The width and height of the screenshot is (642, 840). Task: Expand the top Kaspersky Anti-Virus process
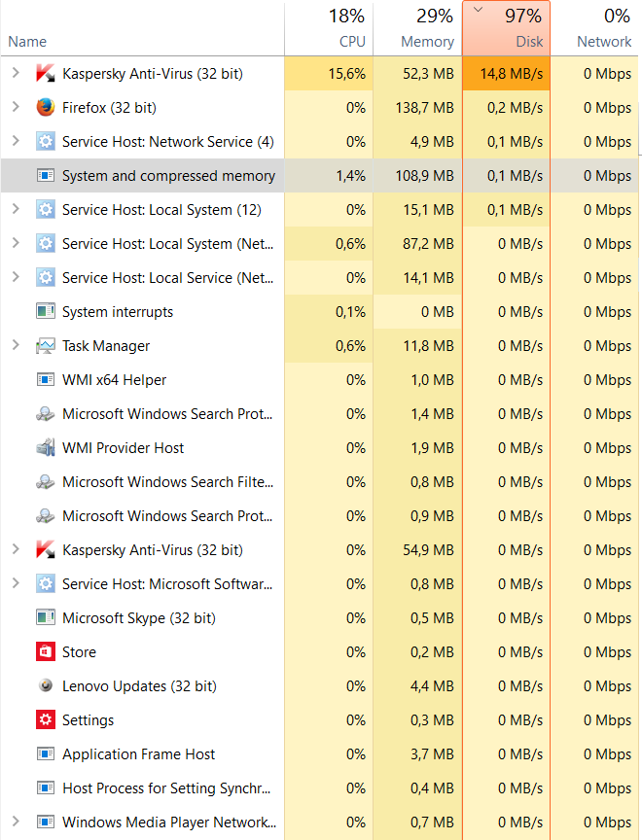(x=16, y=73)
